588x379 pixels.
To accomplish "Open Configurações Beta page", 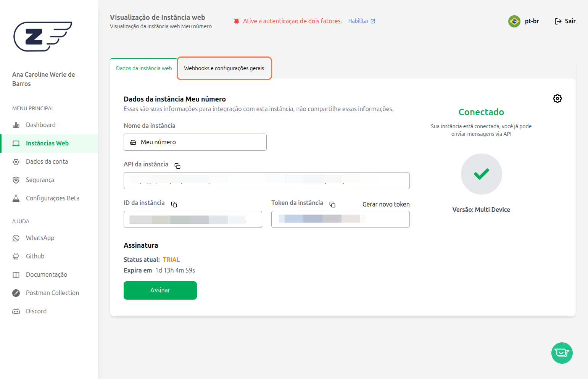I will click(x=52, y=198).
